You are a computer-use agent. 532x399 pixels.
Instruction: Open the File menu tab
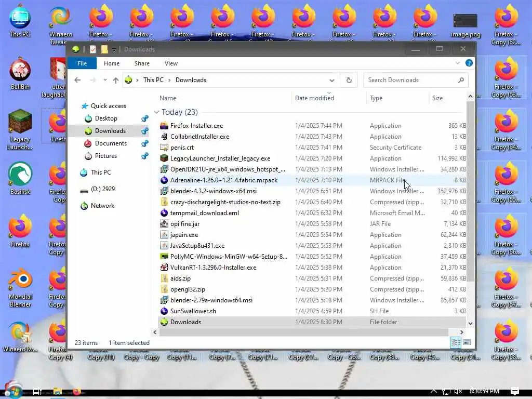tap(82, 63)
